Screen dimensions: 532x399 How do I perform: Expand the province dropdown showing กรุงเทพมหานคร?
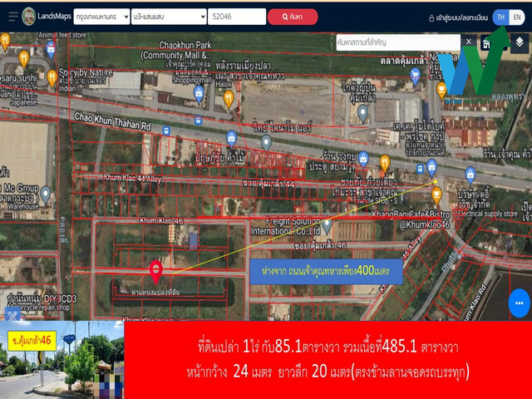tap(101, 17)
